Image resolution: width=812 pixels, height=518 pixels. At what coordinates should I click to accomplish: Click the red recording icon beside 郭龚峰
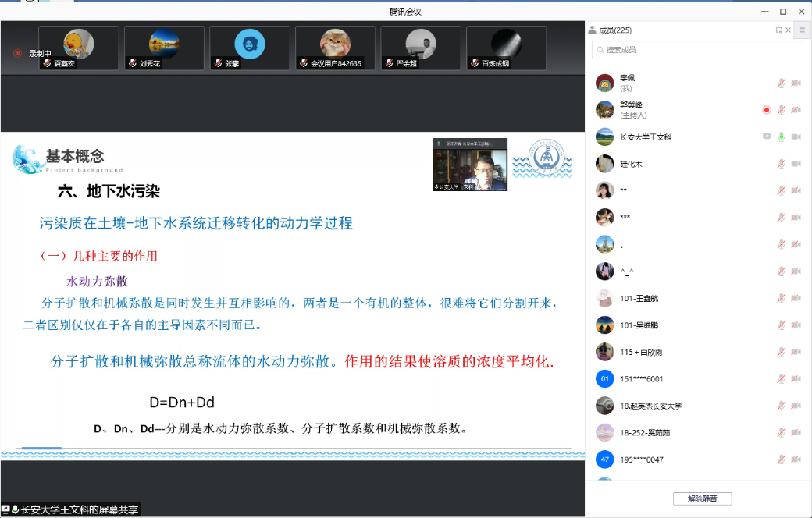click(767, 110)
